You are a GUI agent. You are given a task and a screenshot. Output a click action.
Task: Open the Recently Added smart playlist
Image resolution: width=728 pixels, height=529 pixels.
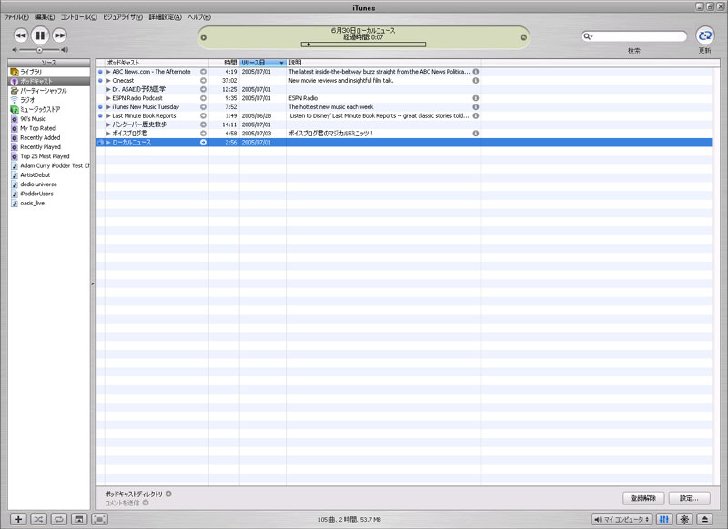(x=49, y=137)
